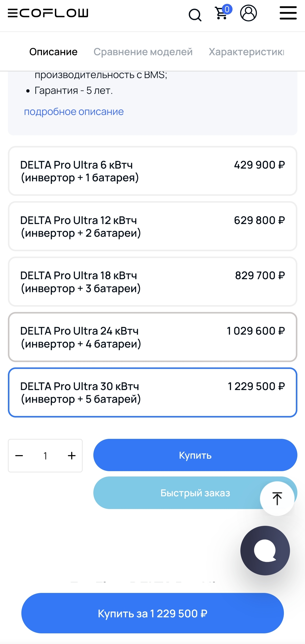Pick DELTA Pro Ultra 24 кВтч variant
The height and width of the screenshot is (644, 305).
coord(152,337)
